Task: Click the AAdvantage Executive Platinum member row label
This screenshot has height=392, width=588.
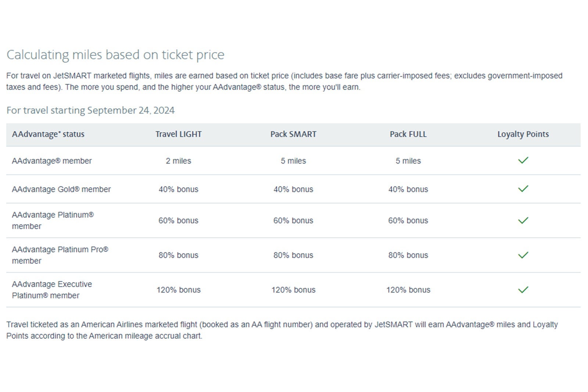Action: (x=52, y=290)
